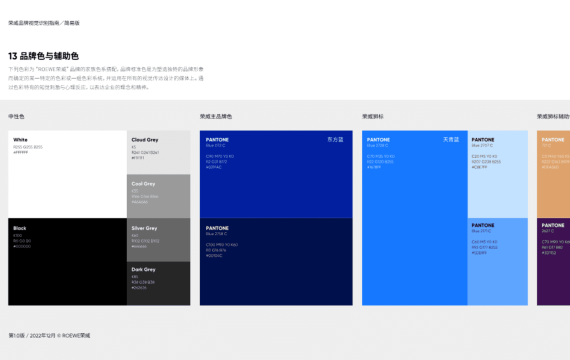This screenshot has width=570, height=360.
Task: Click the "东方蓝" label on royal blue
Action: [x=335, y=140]
